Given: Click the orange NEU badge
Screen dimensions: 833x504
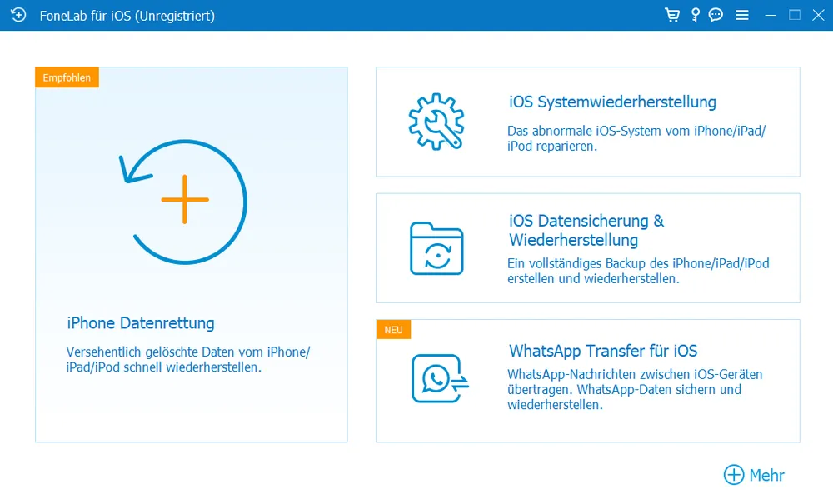Looking at the screenshot, I should (393, 329).
